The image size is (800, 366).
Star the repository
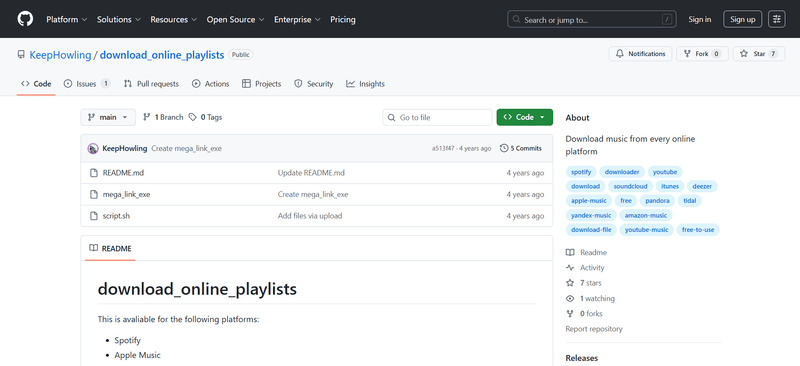point(759,54)
